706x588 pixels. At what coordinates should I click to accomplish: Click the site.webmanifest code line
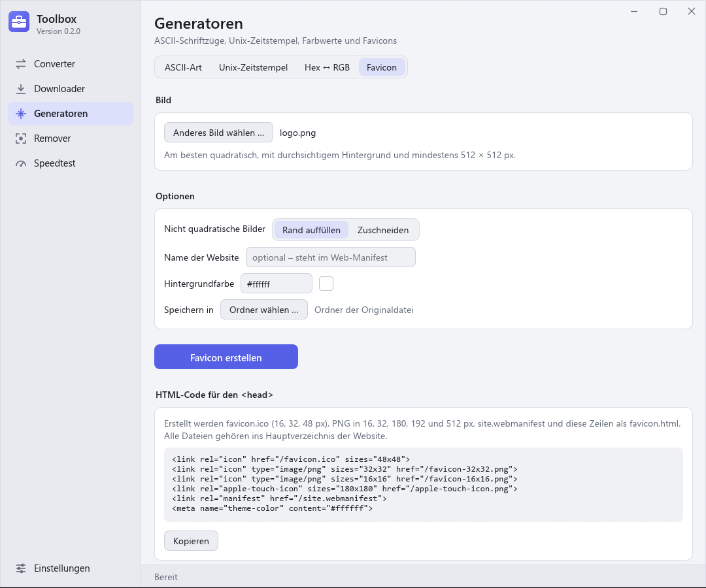click(279, 499)
